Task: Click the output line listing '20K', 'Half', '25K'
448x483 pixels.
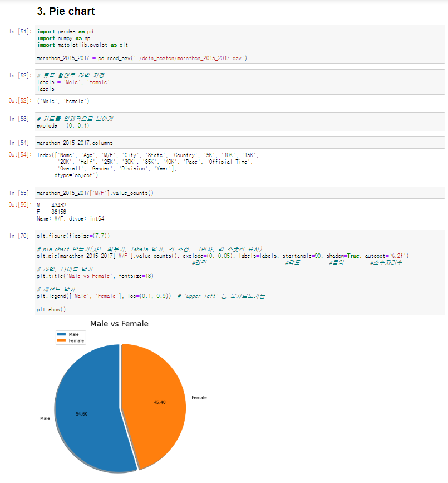Action: 155,162
